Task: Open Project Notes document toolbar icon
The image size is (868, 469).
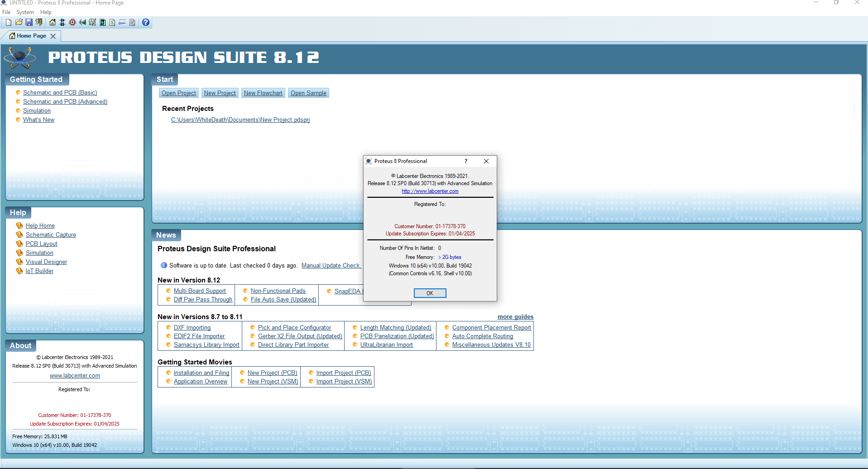Action: point(132,22)
